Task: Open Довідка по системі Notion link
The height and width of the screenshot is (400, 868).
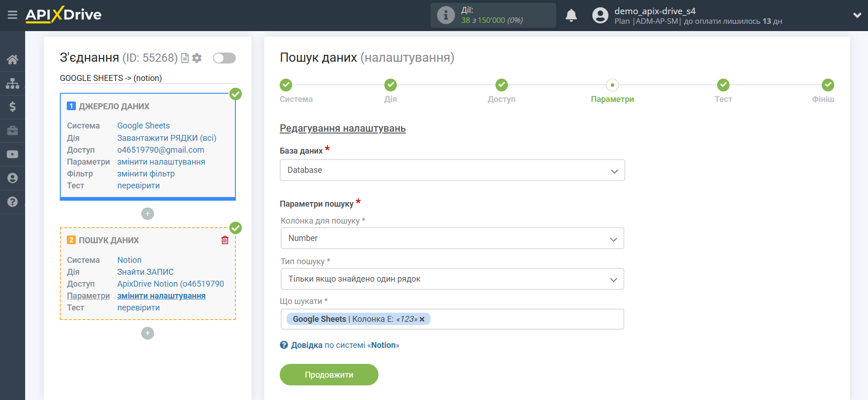Action: tap(345, 345)
